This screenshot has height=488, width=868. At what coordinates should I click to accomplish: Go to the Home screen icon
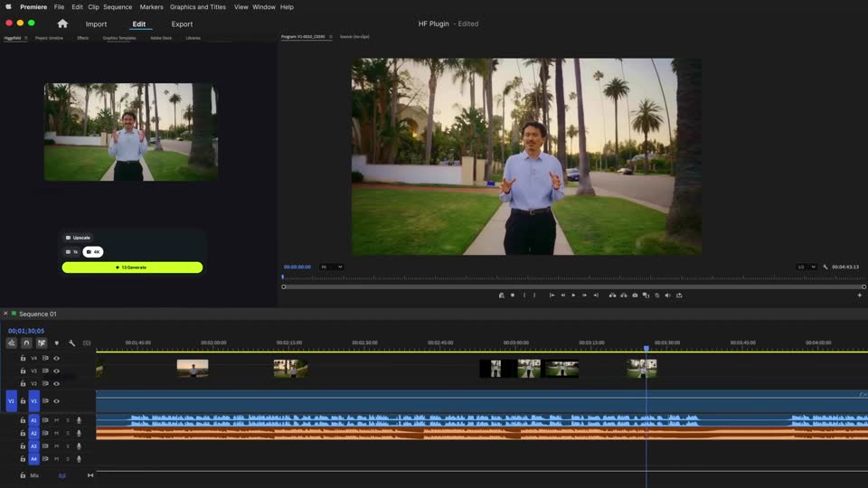click(62, 23)
